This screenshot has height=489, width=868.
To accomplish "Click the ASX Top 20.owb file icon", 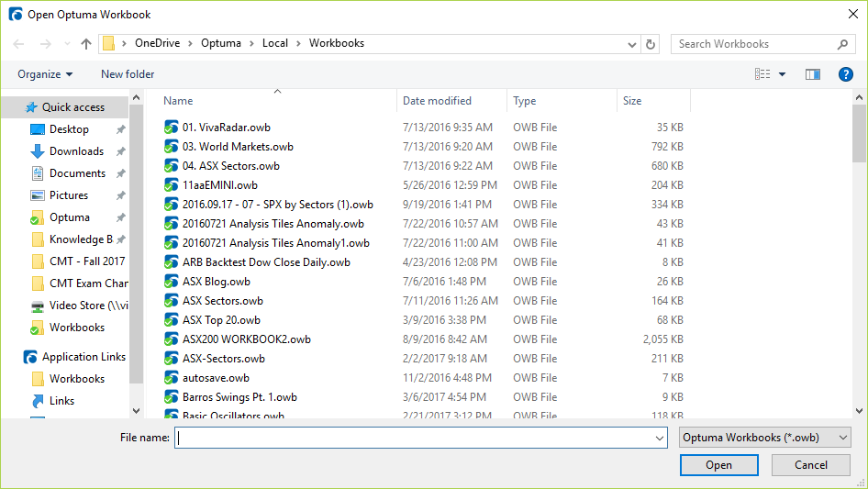I will pyautogui.click(x=171, y=320).
